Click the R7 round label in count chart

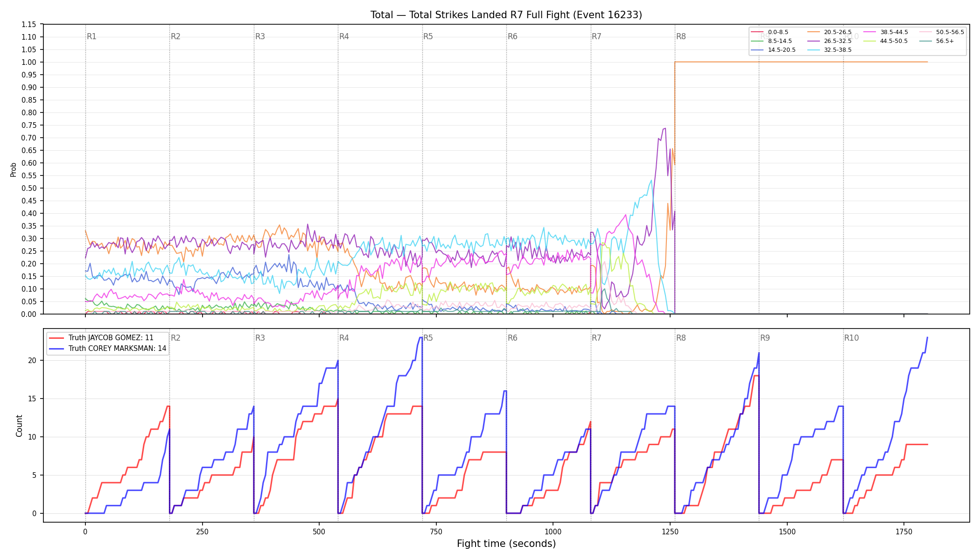[x=596, y=338]
